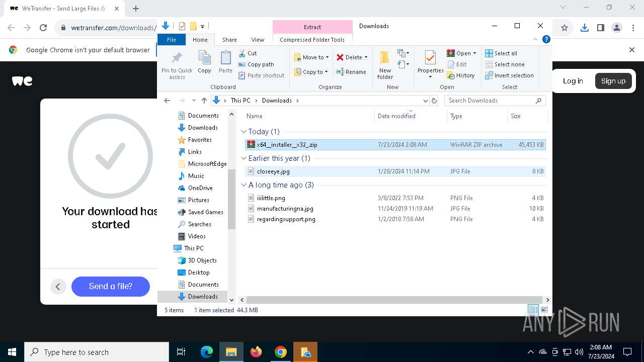Open 3D Objects under This PC
The height and width of the screenshot is (362, 644).
pos(197,260)
